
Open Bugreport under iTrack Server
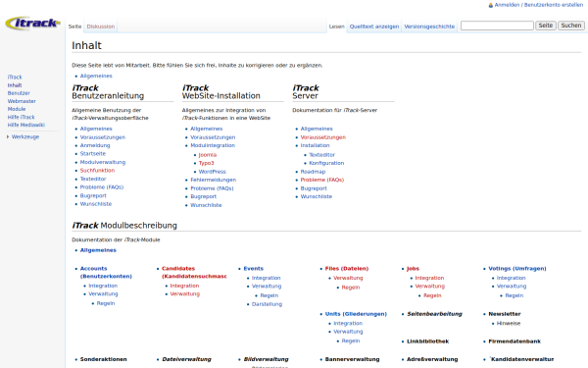point(314,188)
